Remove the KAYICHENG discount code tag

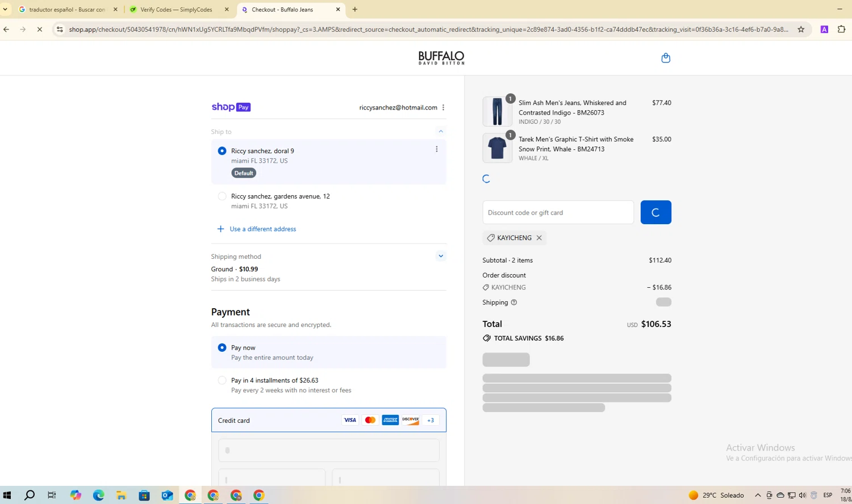point(539,238)
